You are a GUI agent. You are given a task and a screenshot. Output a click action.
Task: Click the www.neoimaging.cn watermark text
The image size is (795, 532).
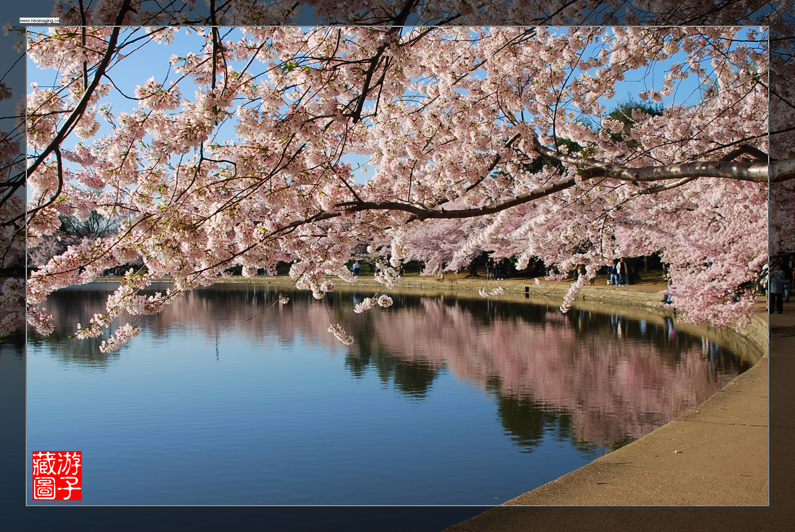click(39, 21)
